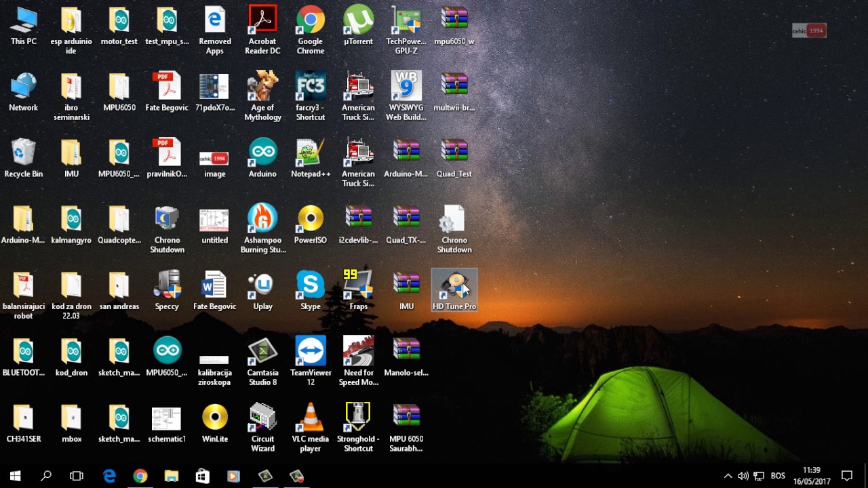
Task: Select the Network desktop icon
Action: (x=24, y=93)
